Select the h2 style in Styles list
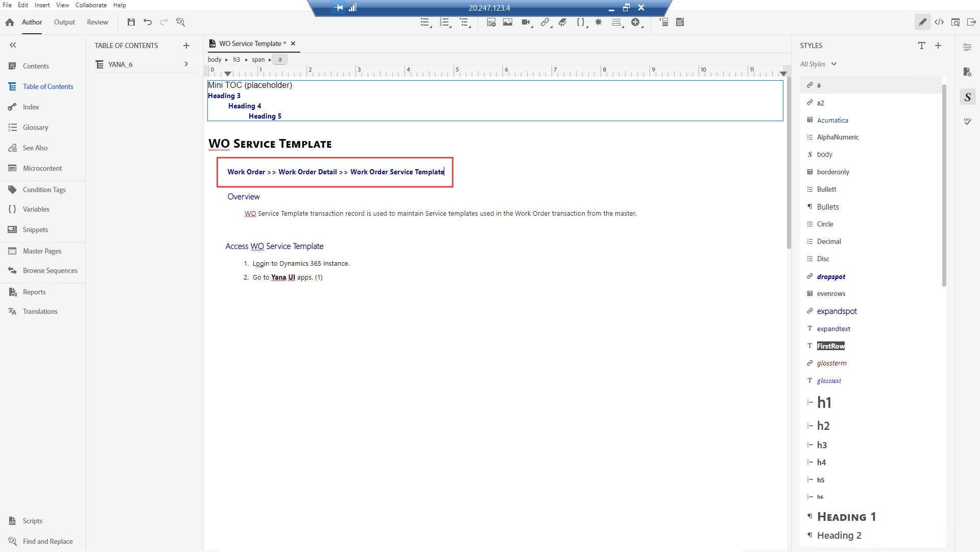Image resolution: width=980 pixels, height=552 pixels. tap(823, 425)
